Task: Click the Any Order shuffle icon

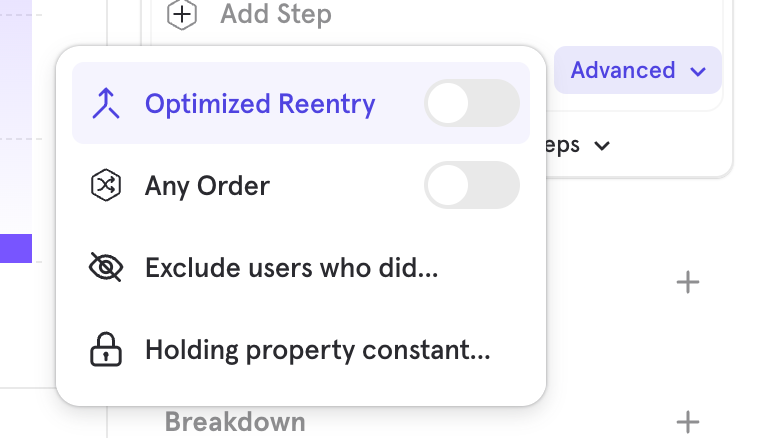Action: click(x=106, y=186)
